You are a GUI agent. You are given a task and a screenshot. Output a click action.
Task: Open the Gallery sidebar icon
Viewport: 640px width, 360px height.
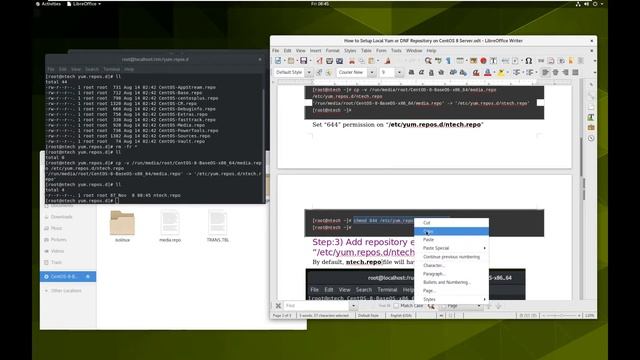coord(591,127)
